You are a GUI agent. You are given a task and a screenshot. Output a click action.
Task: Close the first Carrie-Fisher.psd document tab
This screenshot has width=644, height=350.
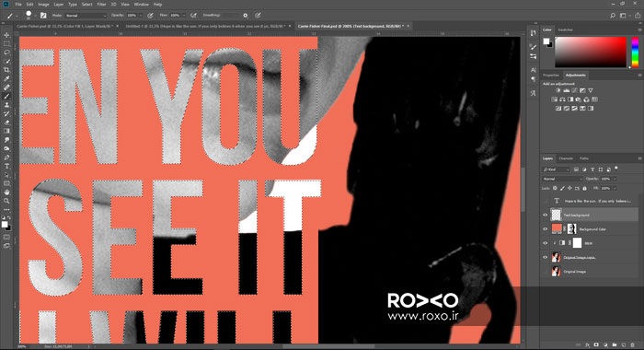click(x=118, y=26)
